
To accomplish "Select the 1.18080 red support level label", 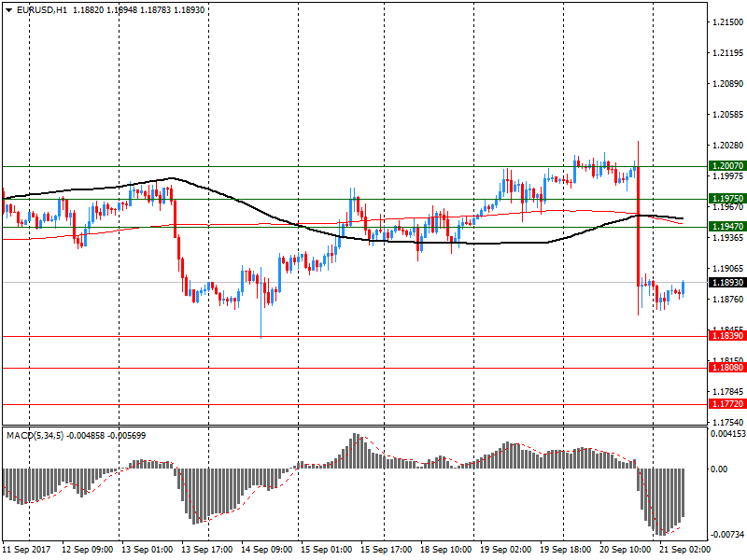I will 727,367.
